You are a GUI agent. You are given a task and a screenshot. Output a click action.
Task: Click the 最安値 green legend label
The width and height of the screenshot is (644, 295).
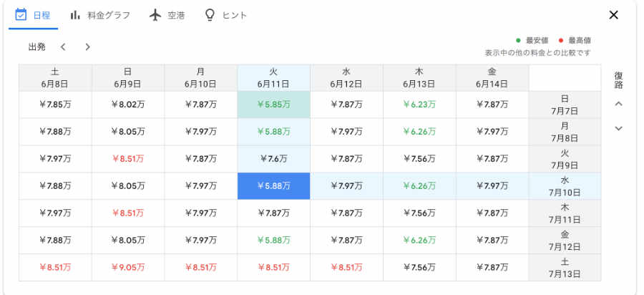pos(537,41)
